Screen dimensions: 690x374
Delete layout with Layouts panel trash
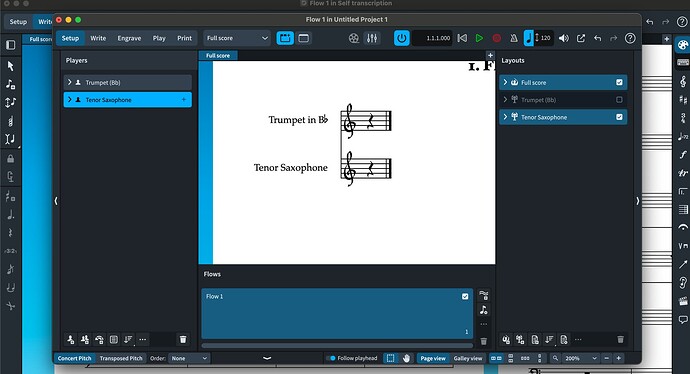click(620, 340)
